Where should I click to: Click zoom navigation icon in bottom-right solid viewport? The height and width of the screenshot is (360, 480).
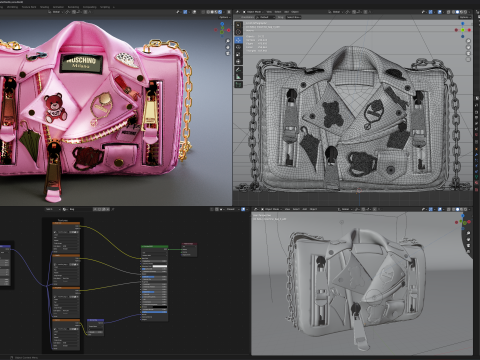pyautogui.click(x=468, y=233)
